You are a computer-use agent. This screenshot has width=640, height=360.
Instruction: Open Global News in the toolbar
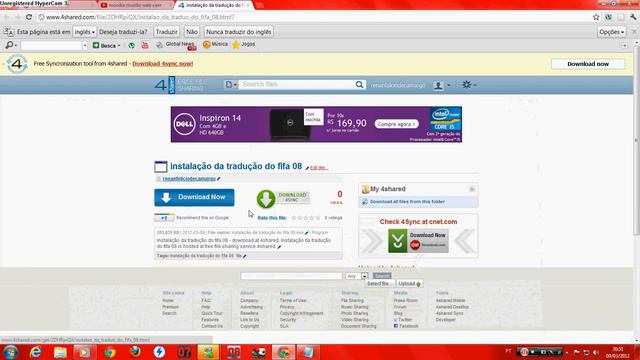[x=176, y=44]
